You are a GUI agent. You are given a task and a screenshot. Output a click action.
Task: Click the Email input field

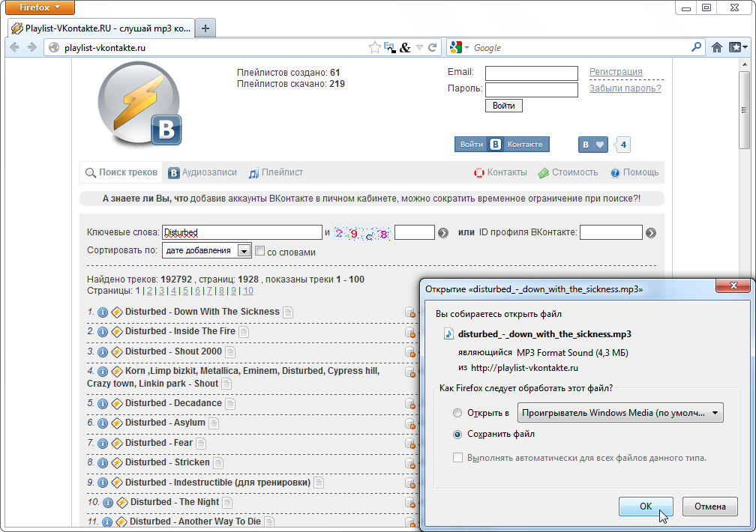pyautogui.click(x=531, y=73)
